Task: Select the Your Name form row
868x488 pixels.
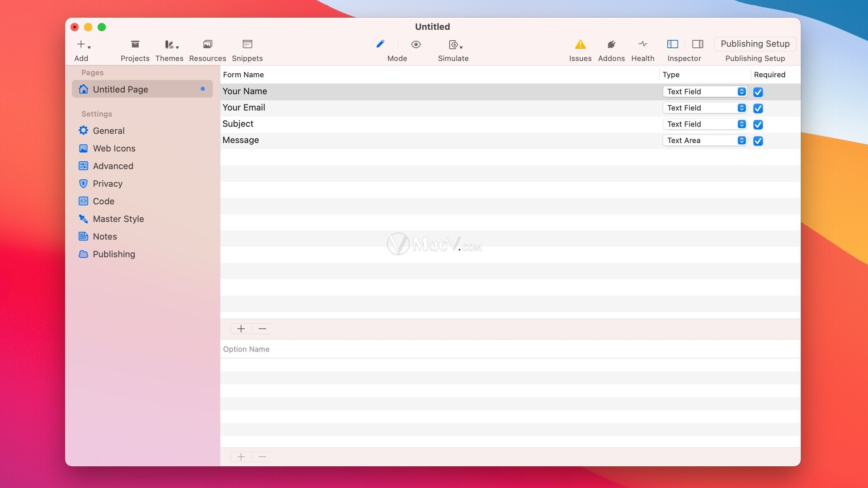Action: (x=510, y=91)
